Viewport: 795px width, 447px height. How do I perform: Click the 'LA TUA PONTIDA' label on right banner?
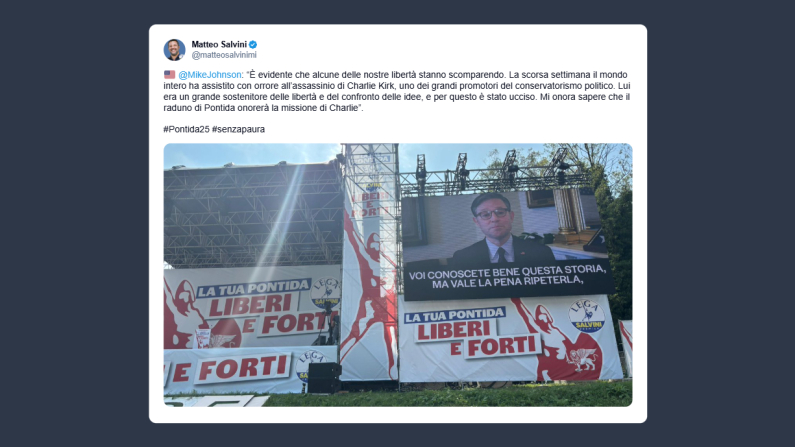point(455,315)
